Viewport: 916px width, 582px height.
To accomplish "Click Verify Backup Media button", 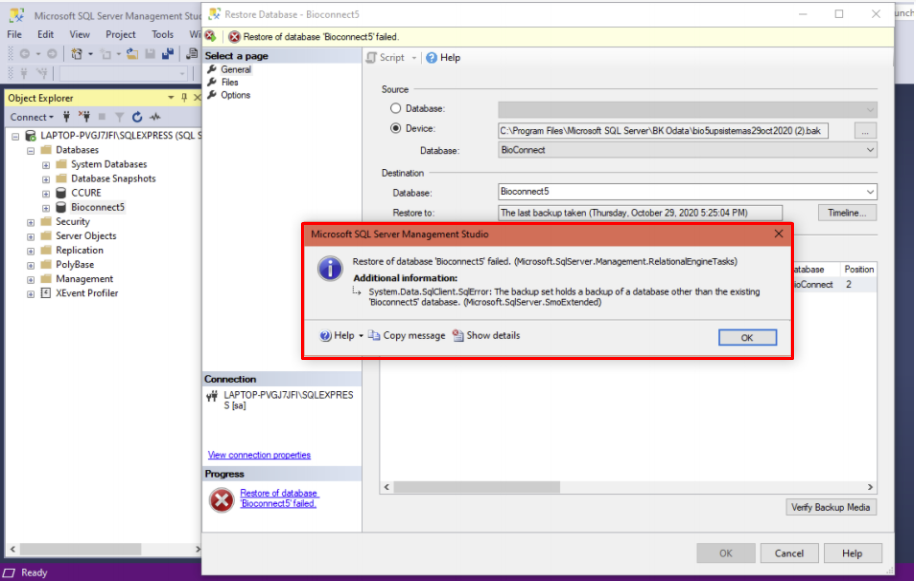I will tap(830, 507).
